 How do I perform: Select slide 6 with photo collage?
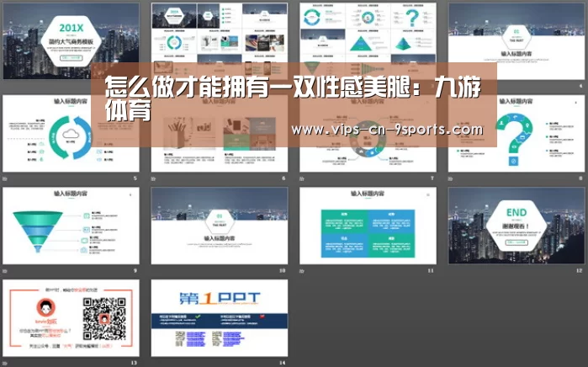tap(220, 133)
